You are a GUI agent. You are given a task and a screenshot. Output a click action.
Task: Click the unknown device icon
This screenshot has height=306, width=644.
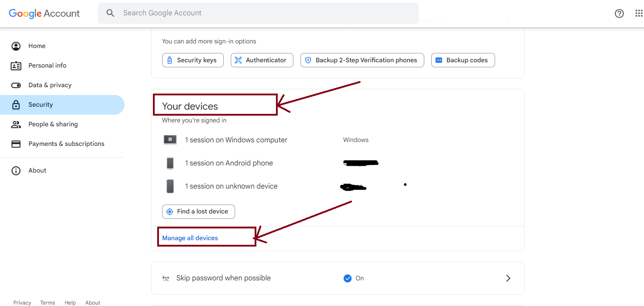(170, 186)
